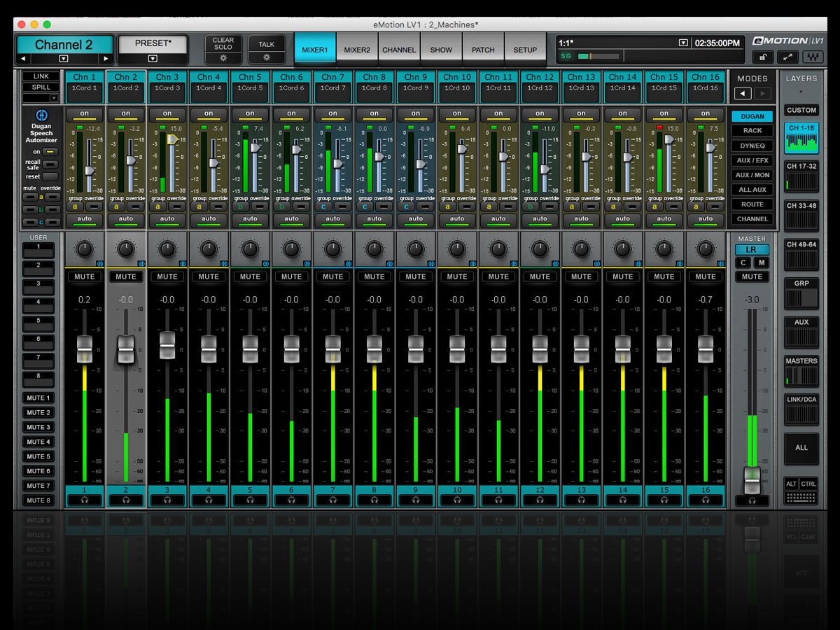The height and width of the screenshot is (630, 840).
Task: Go to next channel with right arrow
Action: tap(106, 59)
